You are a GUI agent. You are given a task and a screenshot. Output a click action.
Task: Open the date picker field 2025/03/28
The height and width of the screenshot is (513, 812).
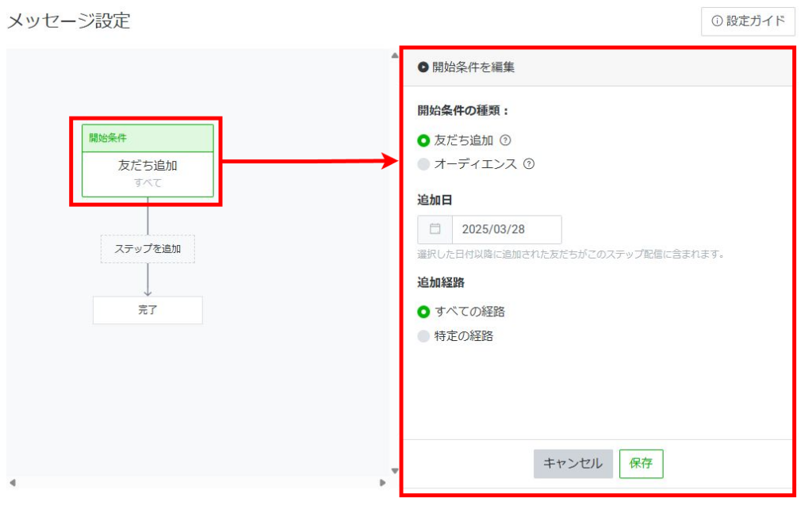point(506,230)
